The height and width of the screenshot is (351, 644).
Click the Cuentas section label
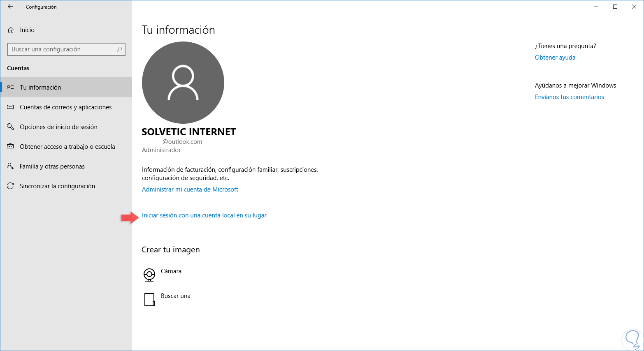coord(19,68)
